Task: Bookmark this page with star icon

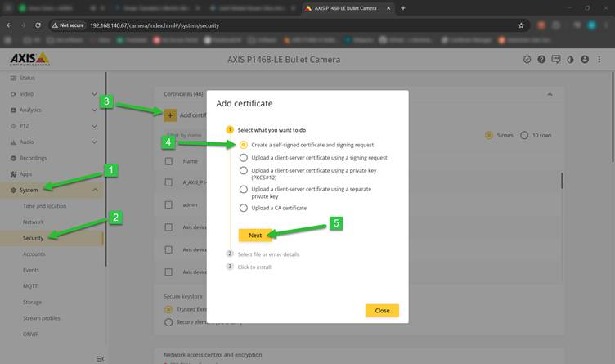Action: [x=521, y=25]
